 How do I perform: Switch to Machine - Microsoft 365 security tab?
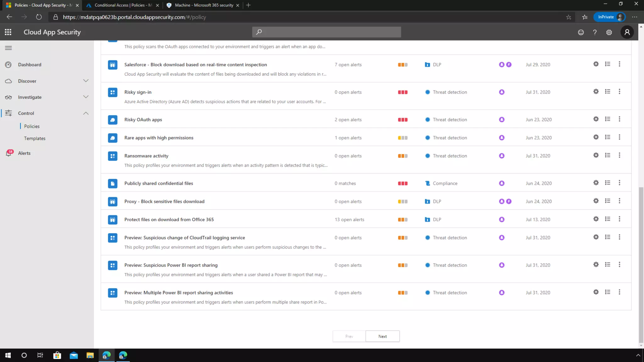click(204, 5)
